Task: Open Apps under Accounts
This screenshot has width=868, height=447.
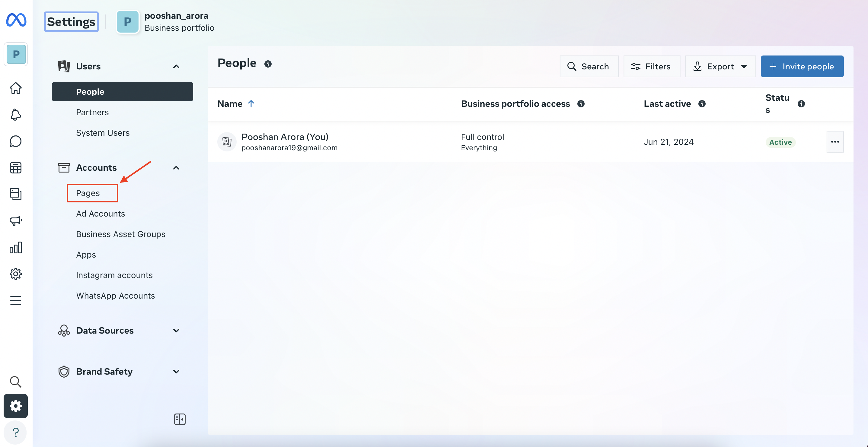Action: [86, 255]
